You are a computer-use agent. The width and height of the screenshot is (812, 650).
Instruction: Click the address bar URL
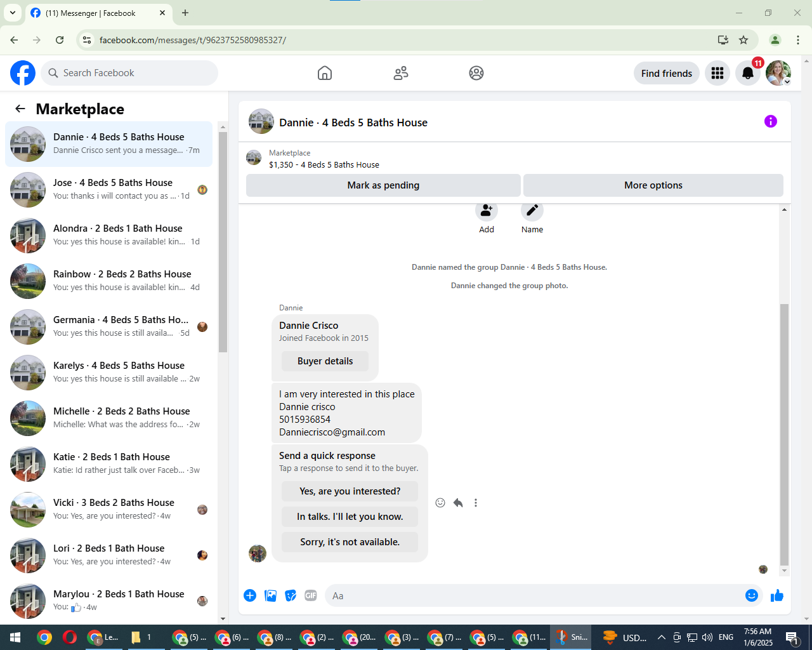(x=193, y=40)
